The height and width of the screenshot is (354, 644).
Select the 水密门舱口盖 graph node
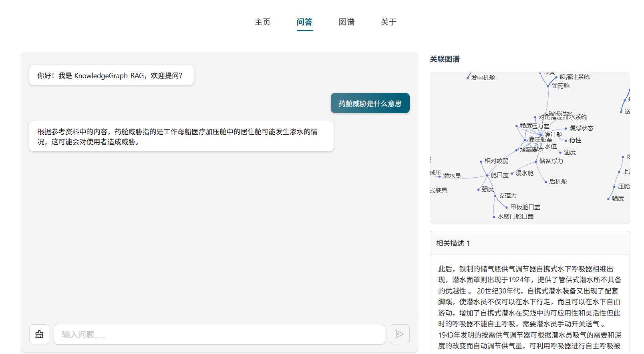coord(494,217)
